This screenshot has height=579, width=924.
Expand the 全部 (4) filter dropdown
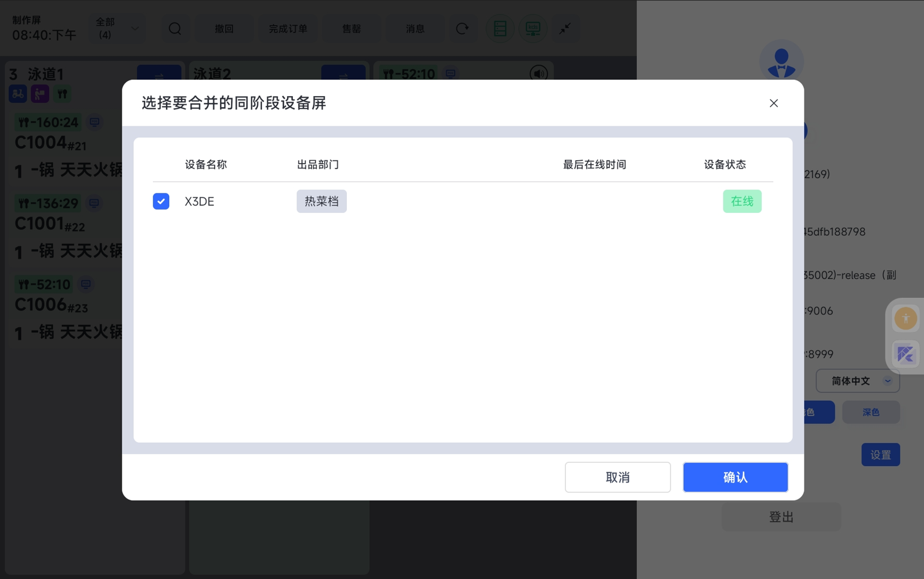tap(117, 29)
